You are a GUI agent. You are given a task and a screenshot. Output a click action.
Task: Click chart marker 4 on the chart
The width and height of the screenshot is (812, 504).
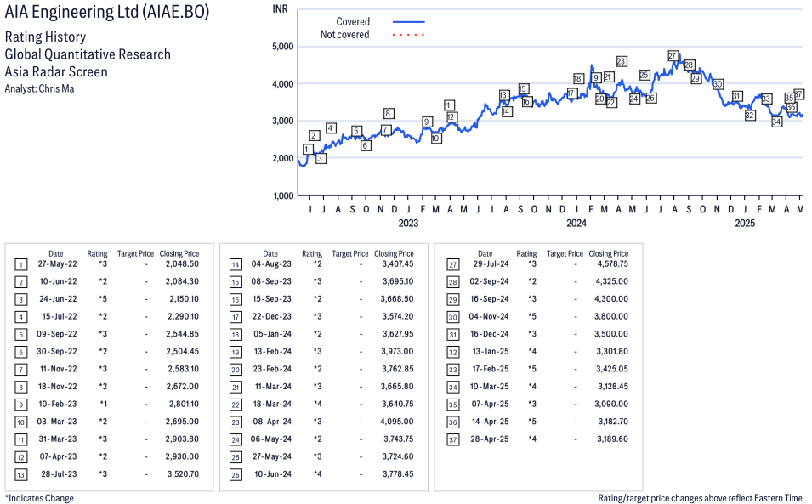click(331, 128)
